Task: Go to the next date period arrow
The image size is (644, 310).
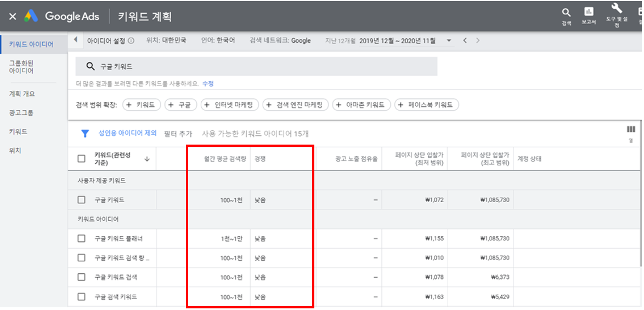Action: tap(477, 41)
